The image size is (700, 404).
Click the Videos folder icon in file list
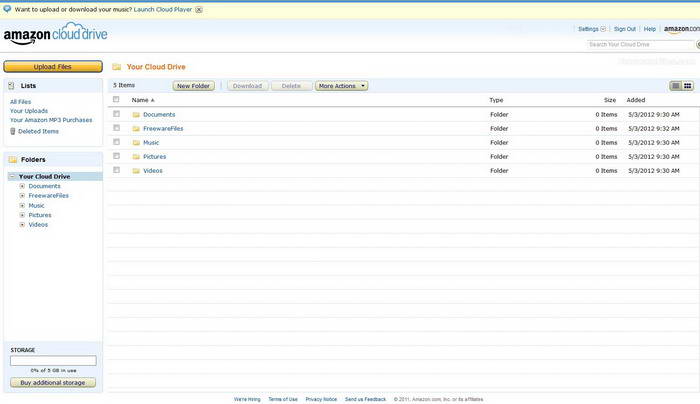136,171
